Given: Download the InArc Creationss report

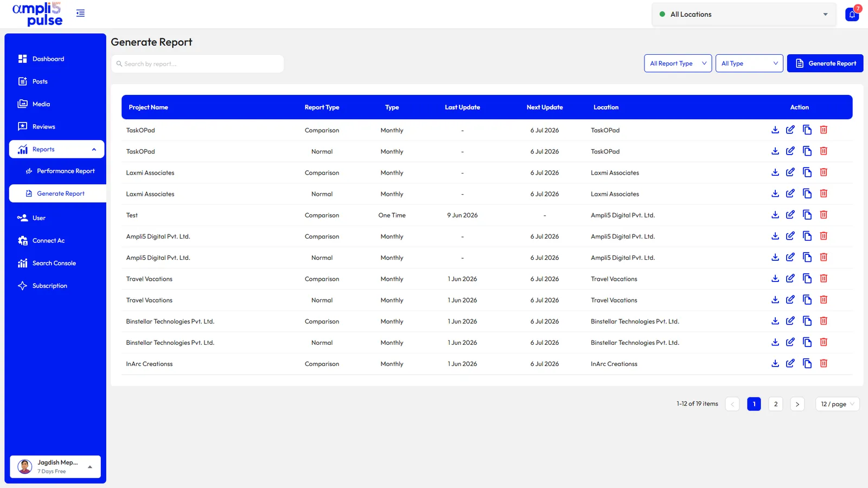Looking at the screenshot, I should click(x=775, y=364).
